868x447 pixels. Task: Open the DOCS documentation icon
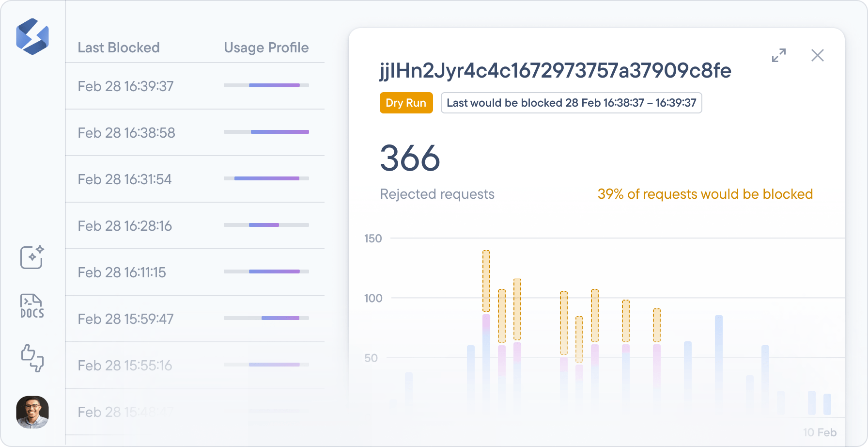click(x=32, y=306)
